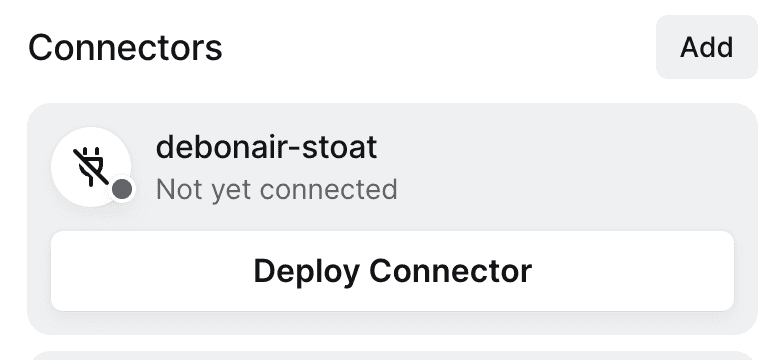The height and width of the screenshot is (360, 780).
Task: Select the debonair-stoat connector card background
Action: (x=392, y=219)
